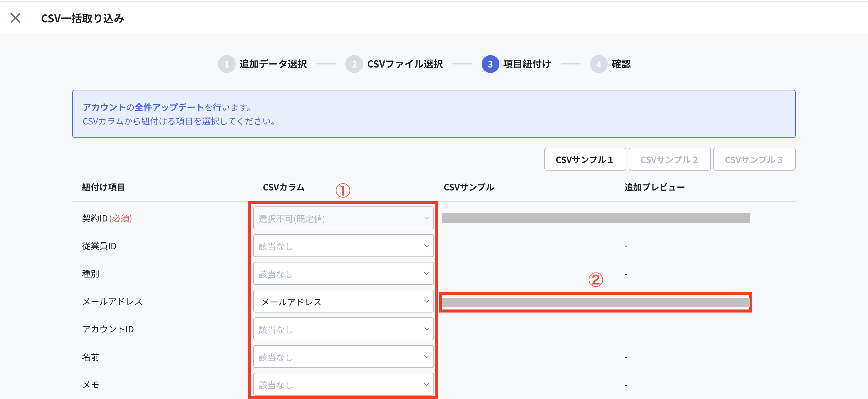Open the メモ CSV column dropdown
Screen dimensions: 868x399
pyautogui.click(x=343, y=384)
